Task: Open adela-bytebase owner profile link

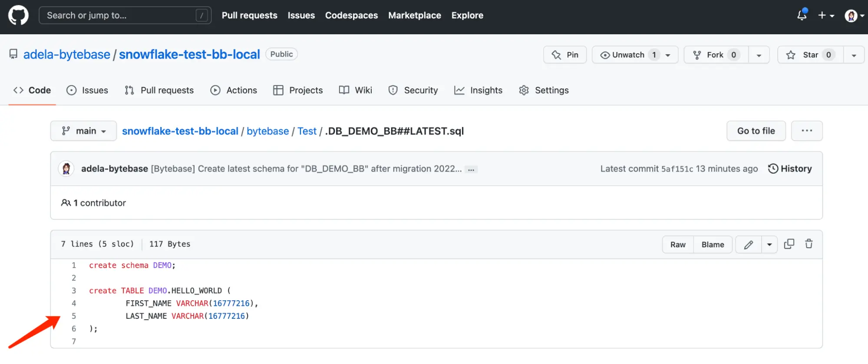Action: coord(66,54)
